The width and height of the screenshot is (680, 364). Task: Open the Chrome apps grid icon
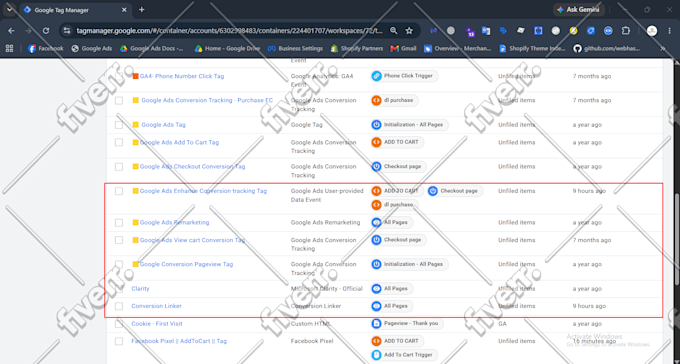tap(9, 49)
